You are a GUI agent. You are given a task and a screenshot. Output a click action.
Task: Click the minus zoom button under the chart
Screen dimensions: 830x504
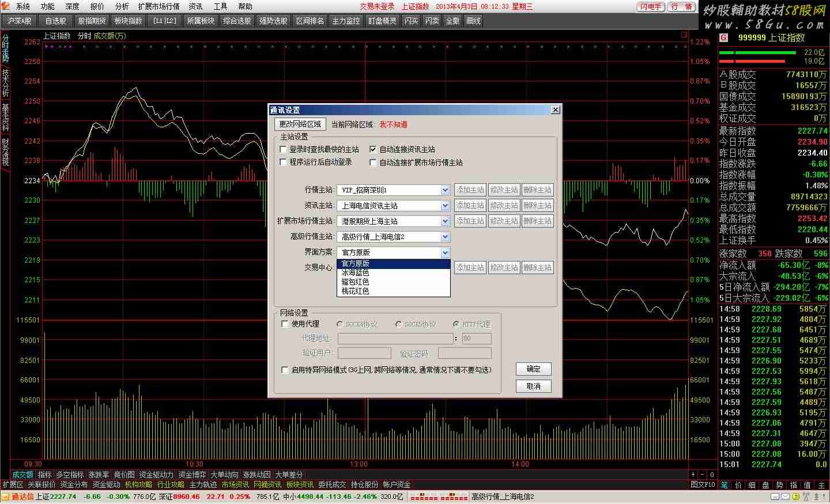(703, 475)
